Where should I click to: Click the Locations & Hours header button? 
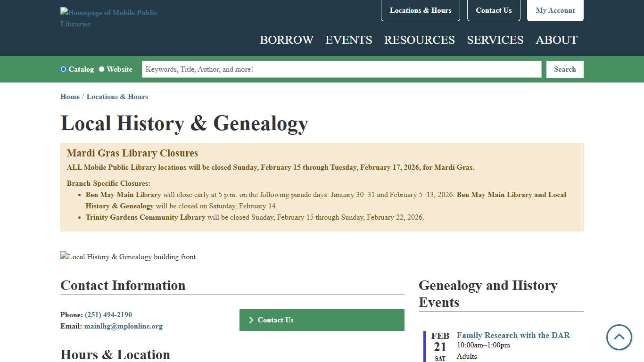click(420, 10)
